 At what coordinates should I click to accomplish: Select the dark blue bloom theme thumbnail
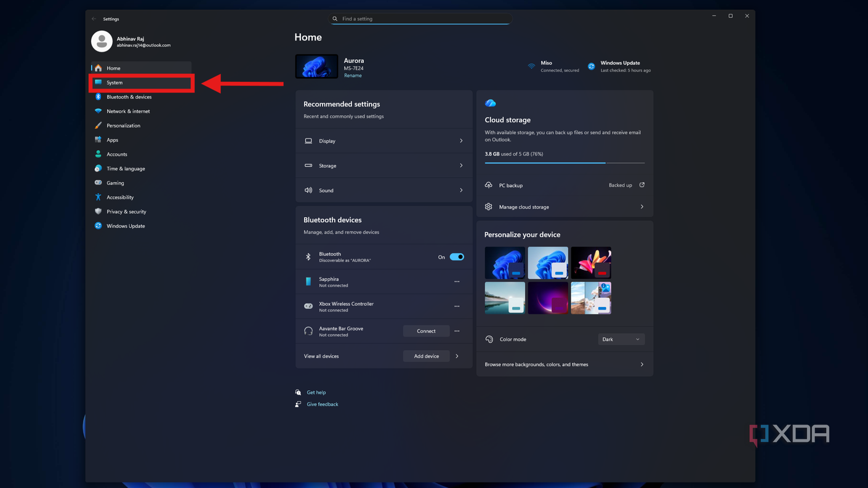505,263
